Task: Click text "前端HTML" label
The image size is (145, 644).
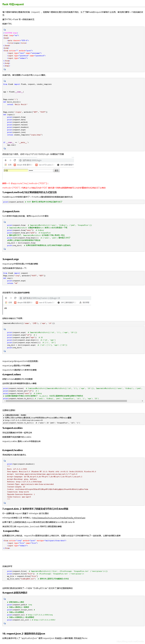Action: 7,24
